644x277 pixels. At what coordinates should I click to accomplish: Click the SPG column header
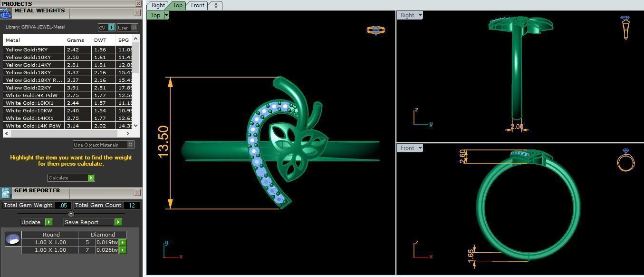click(x=124, y=40)
